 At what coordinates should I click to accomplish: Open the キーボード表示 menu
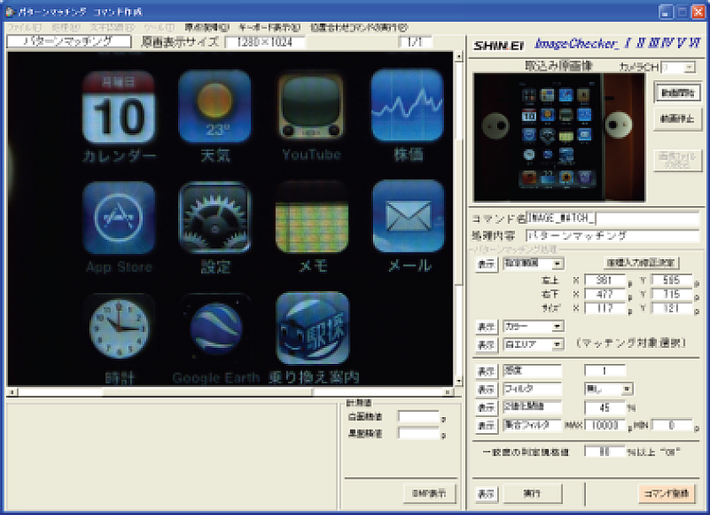pos(269,28)
